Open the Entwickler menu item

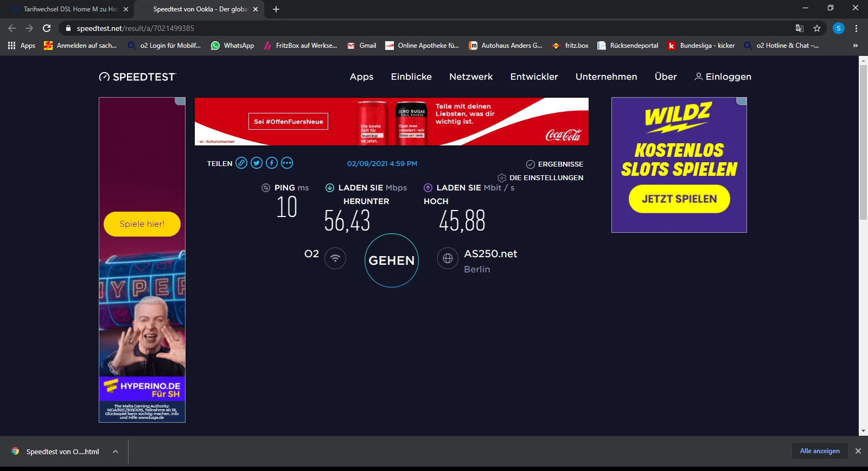pyautogui.click(x=534, y=77)
